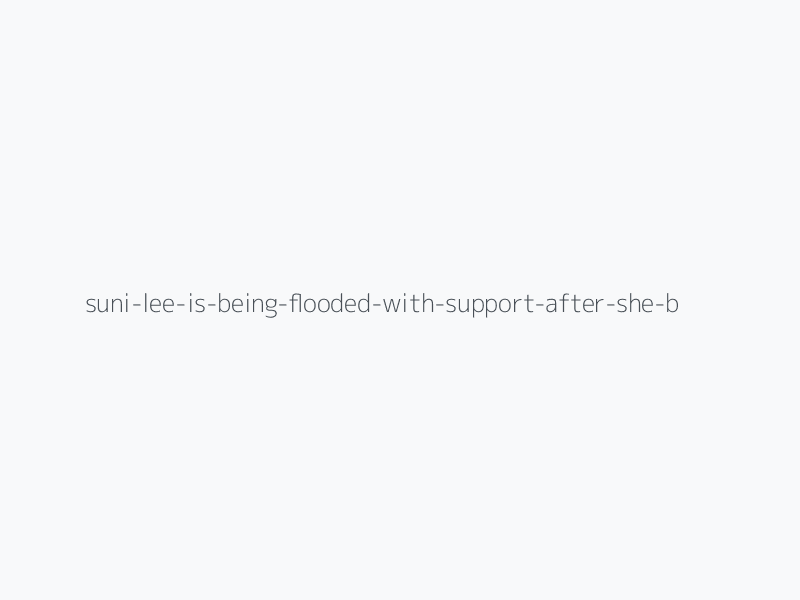Click the first letter "s" of "suni"
This screenshot has height=600, width=800.
tap(90, 304)
